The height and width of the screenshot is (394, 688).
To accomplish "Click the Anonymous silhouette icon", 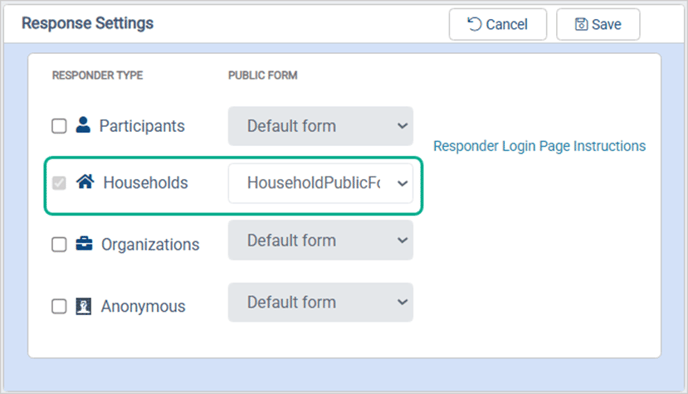I will [83, 306].
